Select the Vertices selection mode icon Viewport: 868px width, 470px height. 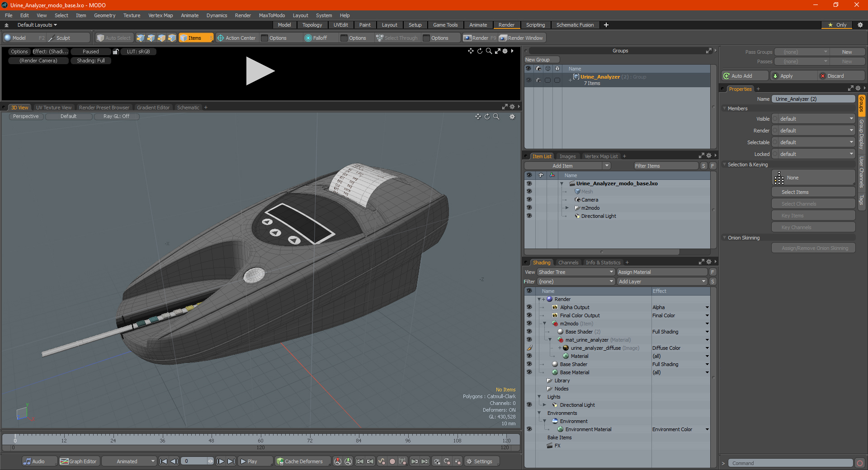point(141,38)
